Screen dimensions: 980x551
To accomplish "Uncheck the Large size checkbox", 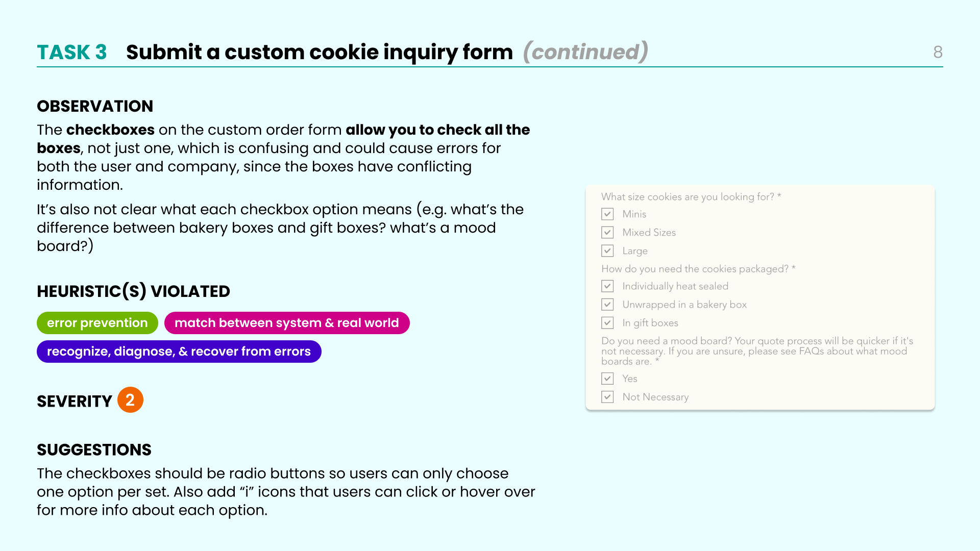I will coord(607,251).
